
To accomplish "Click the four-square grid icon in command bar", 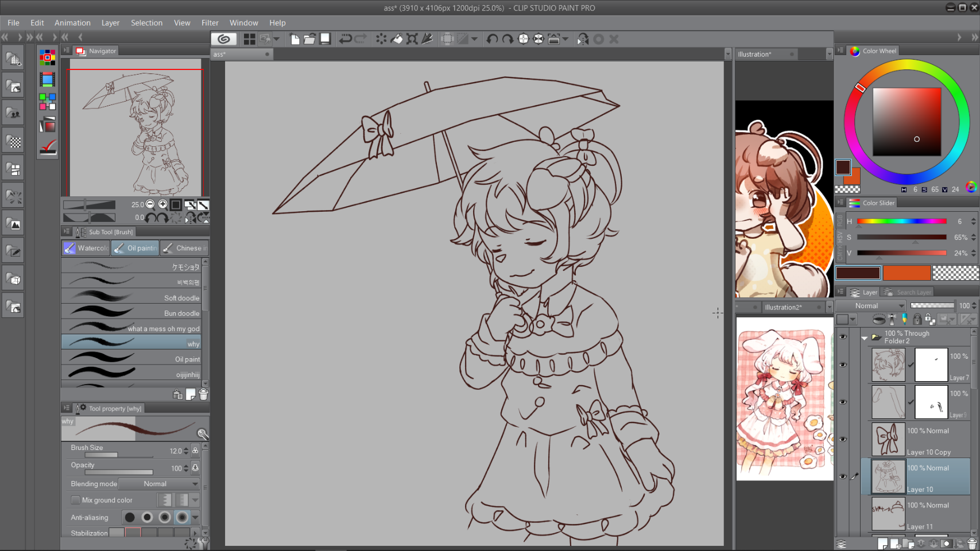I will pyautogui.click(x=249, y=39).
